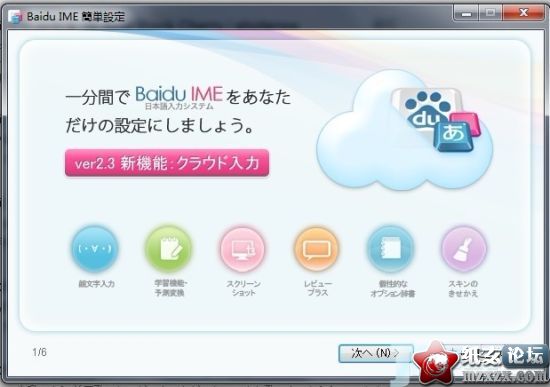Click the disabled maximize window button
The image size is (550, 387).
[491, 13]
